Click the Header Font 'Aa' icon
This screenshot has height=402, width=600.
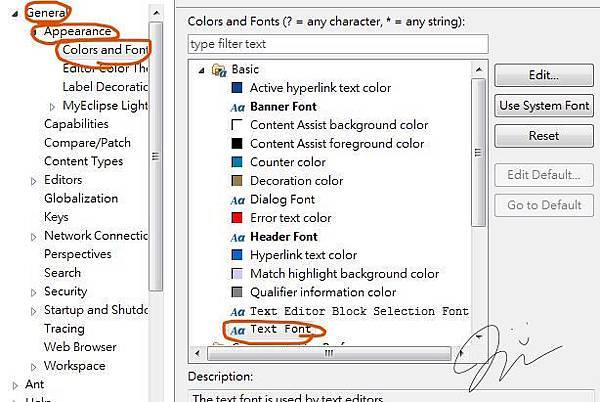237,237
